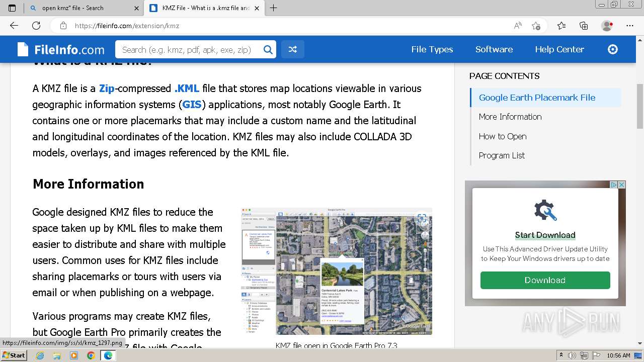Select the KMZ File tab
Image resolution: width=644 pixels, height=362 pixels.
(x=205, y=8)
